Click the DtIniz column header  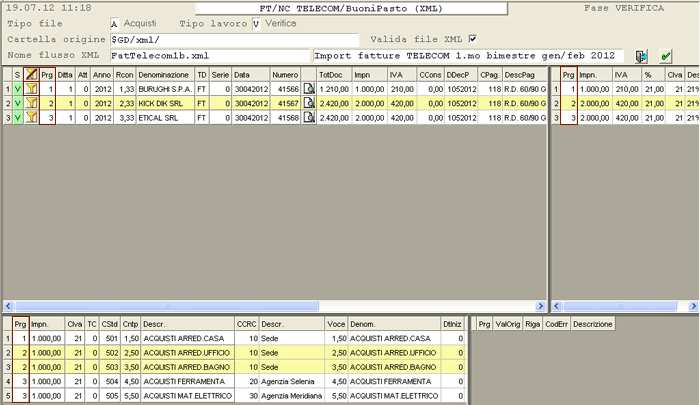(452, 324)
